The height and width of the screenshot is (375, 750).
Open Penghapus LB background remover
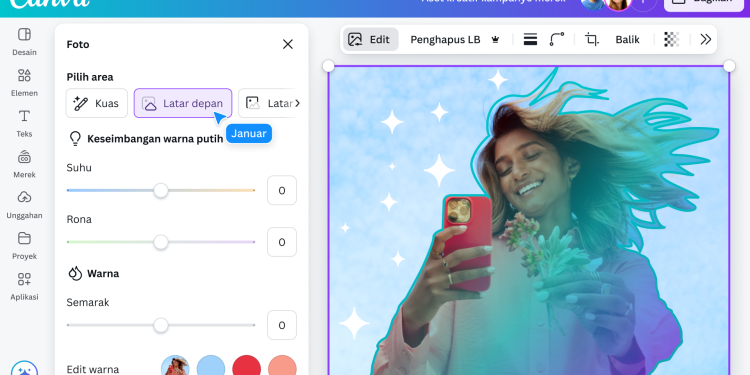[445, 39]
